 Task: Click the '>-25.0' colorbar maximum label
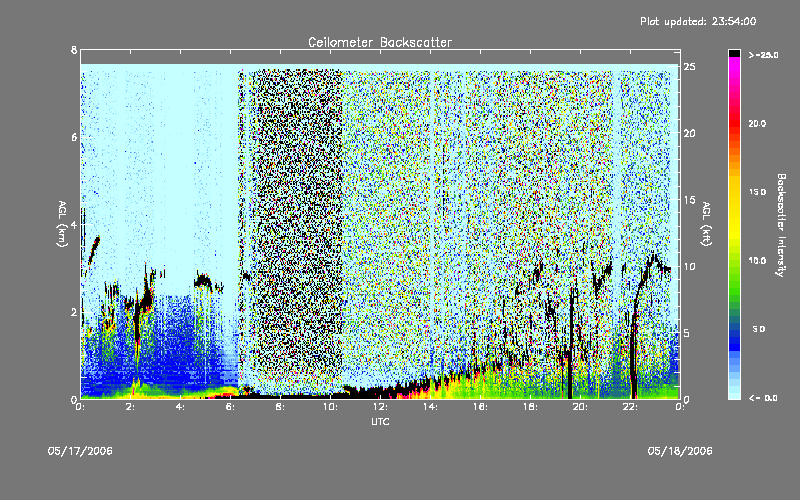tap(763, 55)
